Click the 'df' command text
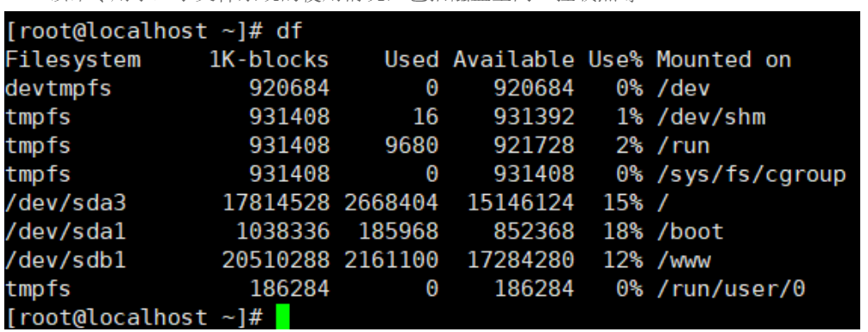868x332 pixels. click(290, 30)
